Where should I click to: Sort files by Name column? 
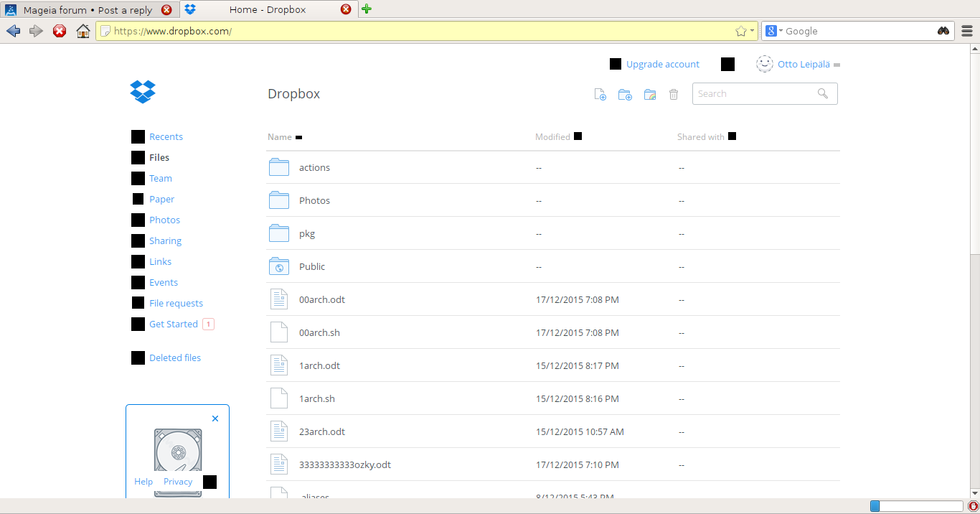pos(285,136)
